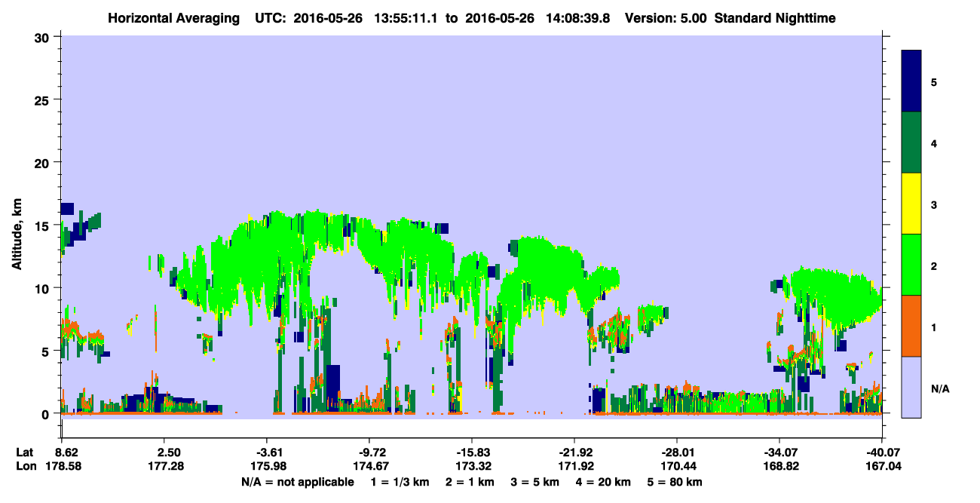Click the yellow colorbar segment labeled 3
Image resolution: width=980 pixels, height=503 pixels.
(x=911, y=204)
